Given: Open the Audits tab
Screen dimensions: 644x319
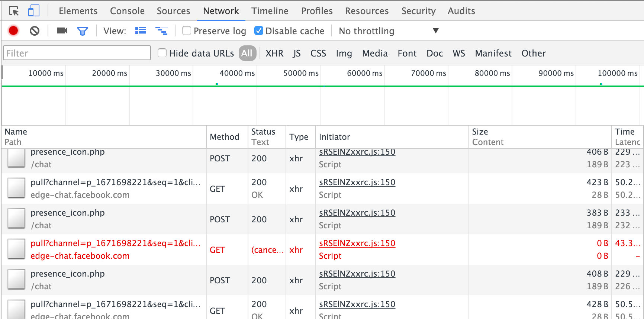Looking at the screenshot, I should (461, 11).
